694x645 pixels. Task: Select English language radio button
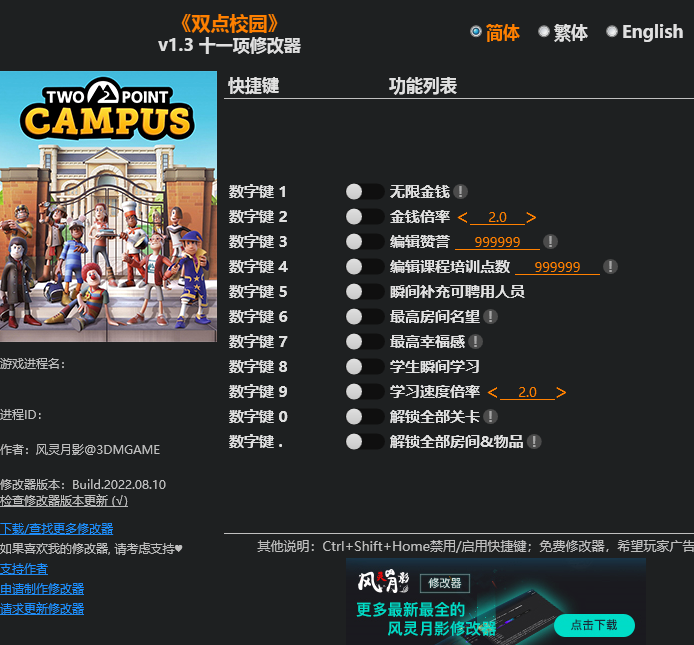(612, 31)
